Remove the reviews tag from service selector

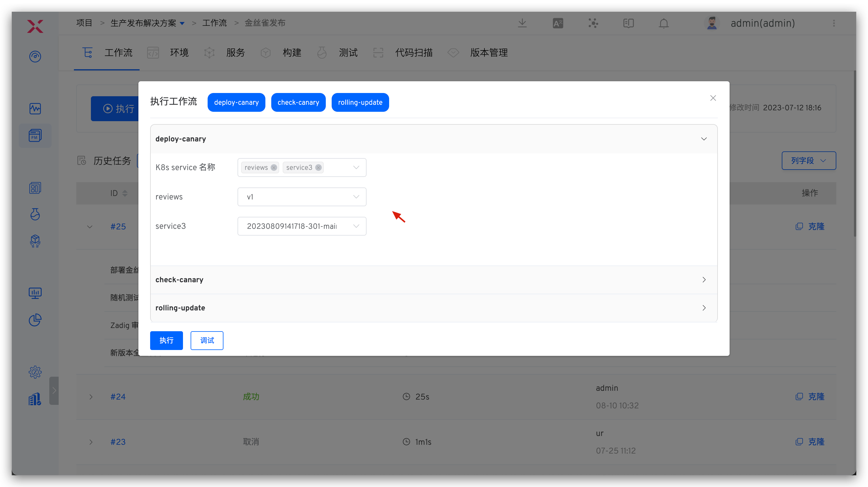(x=274, y=168)
